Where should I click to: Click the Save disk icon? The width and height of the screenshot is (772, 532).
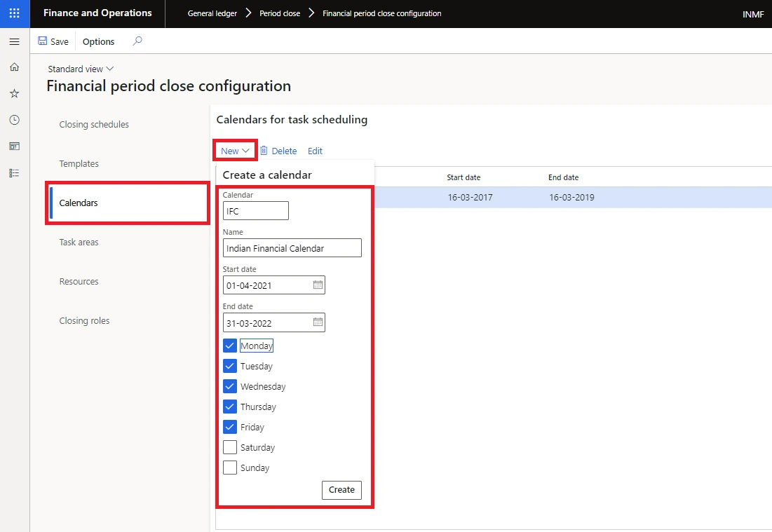pos(43,41)
